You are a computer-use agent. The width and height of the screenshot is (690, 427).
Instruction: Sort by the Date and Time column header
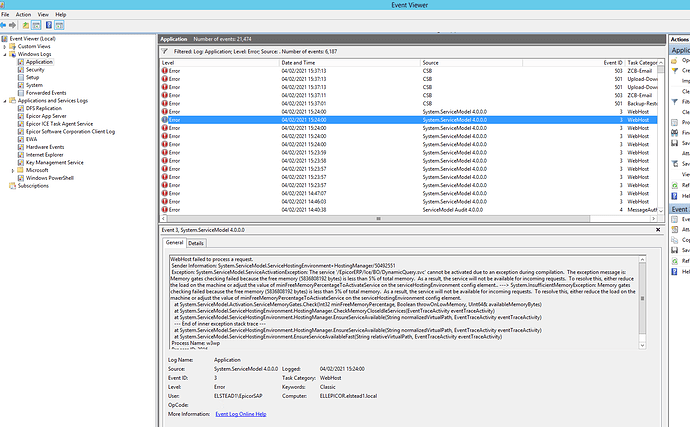click(350, 63)
